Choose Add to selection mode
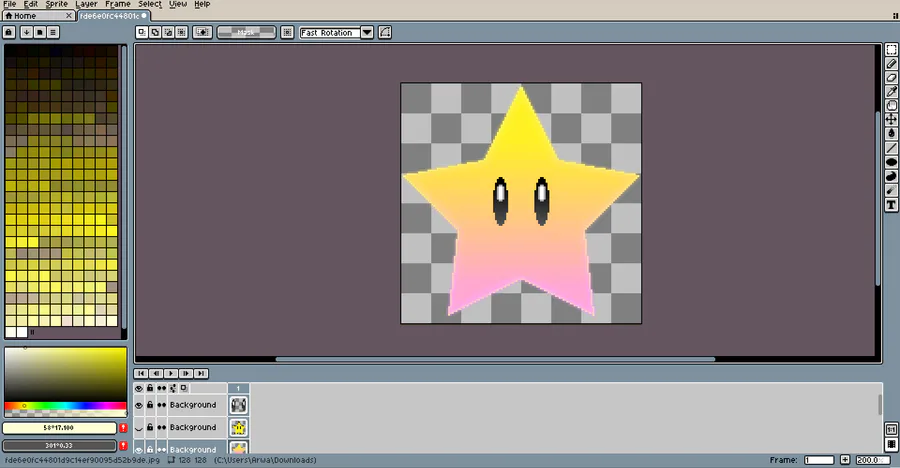Image resolution: width=900 pixels, height=468 pixels. 155,32
